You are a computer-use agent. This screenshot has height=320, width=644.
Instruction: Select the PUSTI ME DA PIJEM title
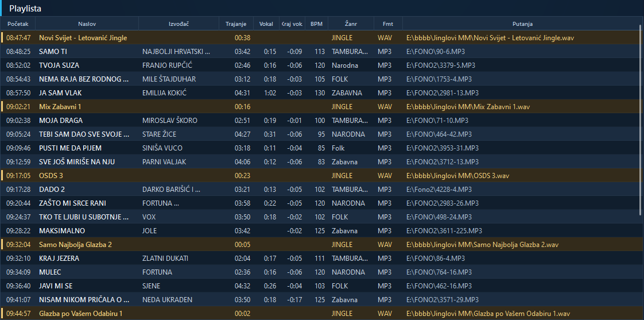70,148
